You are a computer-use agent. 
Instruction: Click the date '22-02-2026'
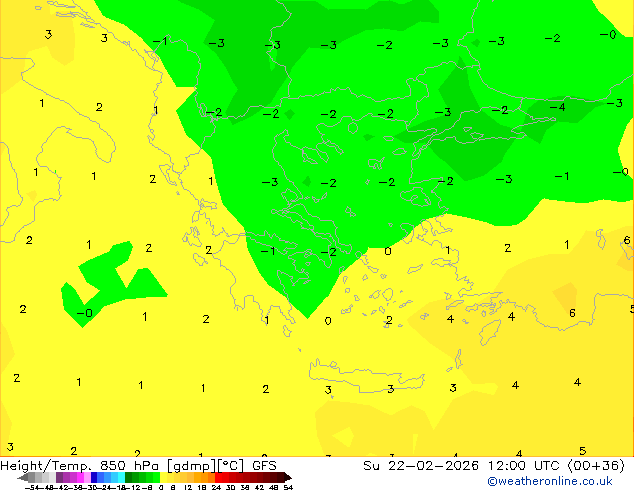click(x=433, y=466)
